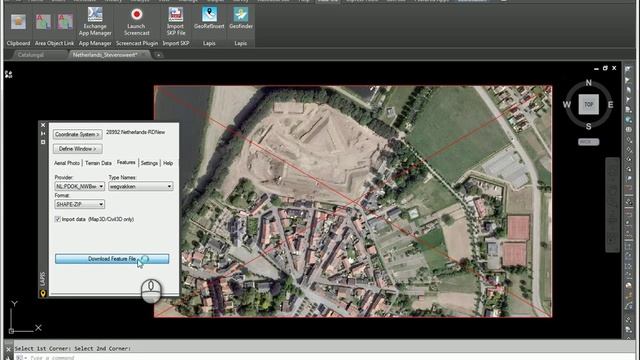Open the Geofinder tool
The width and height of the screenshot is (640, 360).
tap(240, 18)
